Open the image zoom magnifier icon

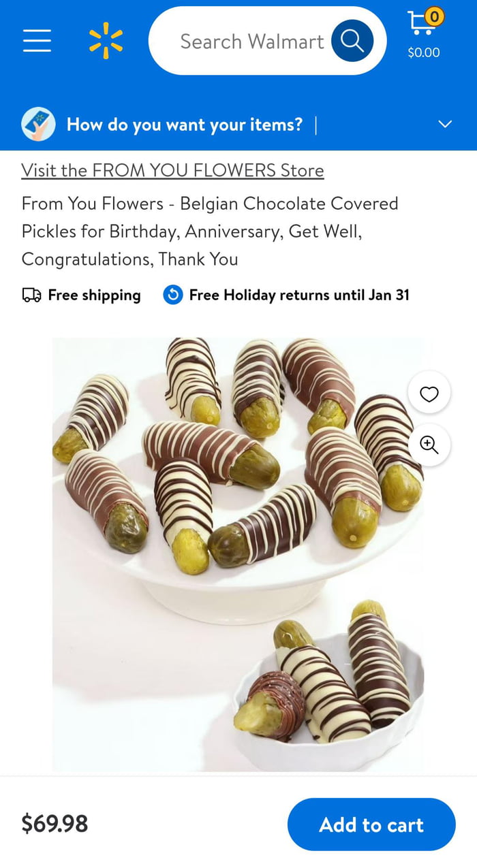(x=429, y=445)
